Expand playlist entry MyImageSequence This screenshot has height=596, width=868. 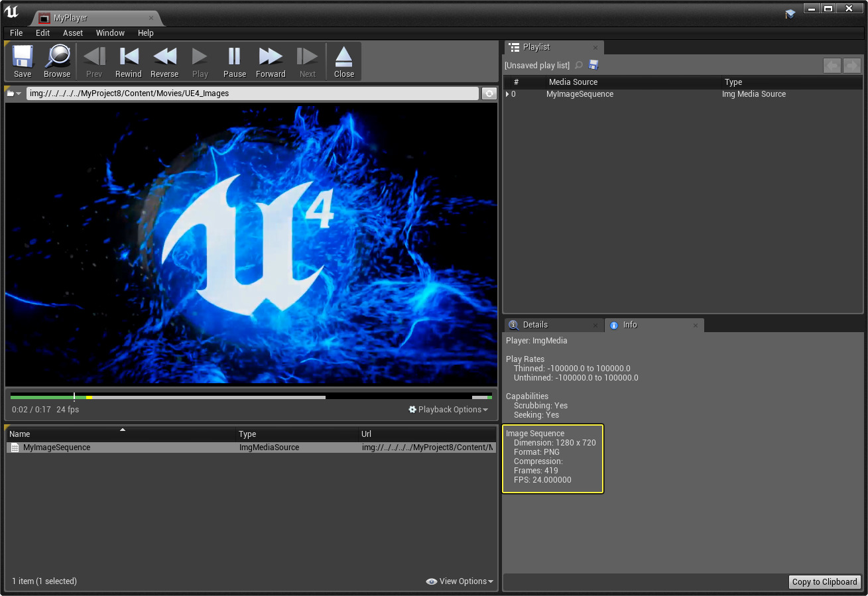coord(507,94)
